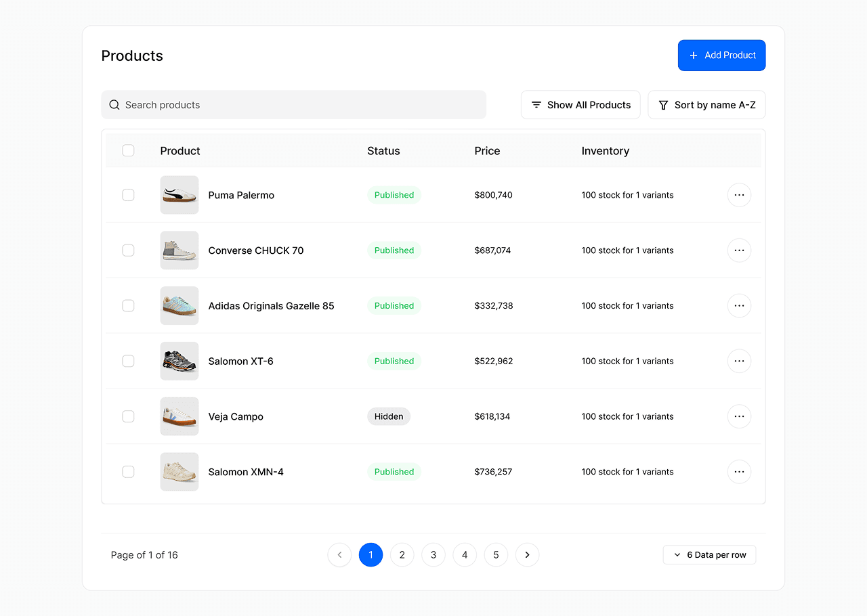Check the Salomon XT-6 row checkbox

(128, 361)
